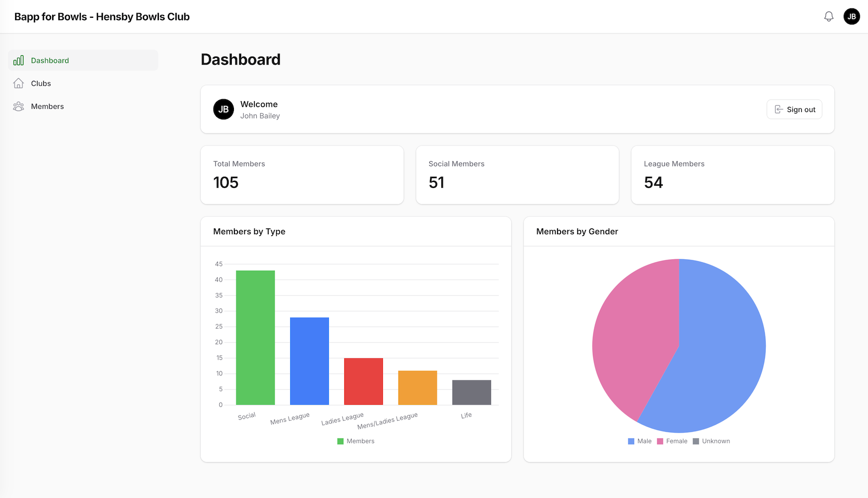The image size is (868, 498).
Task: Hide the Female slice via its legend entry
Action: tap(673, 441)
